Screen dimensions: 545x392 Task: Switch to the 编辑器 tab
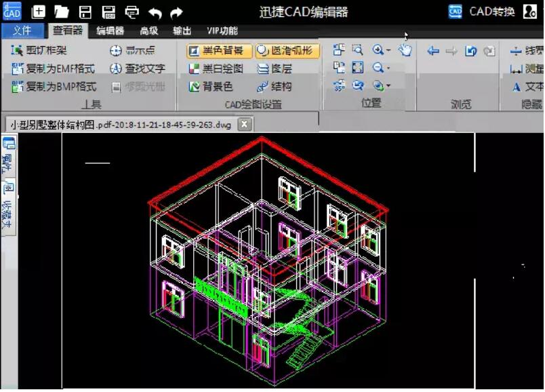click(110, 31)
